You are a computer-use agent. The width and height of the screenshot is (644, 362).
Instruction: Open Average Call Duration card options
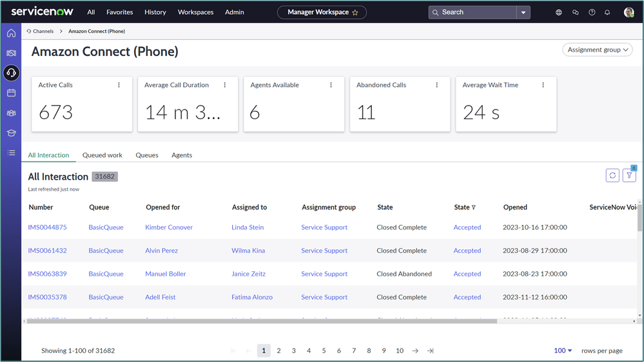[x=225, y=85]
